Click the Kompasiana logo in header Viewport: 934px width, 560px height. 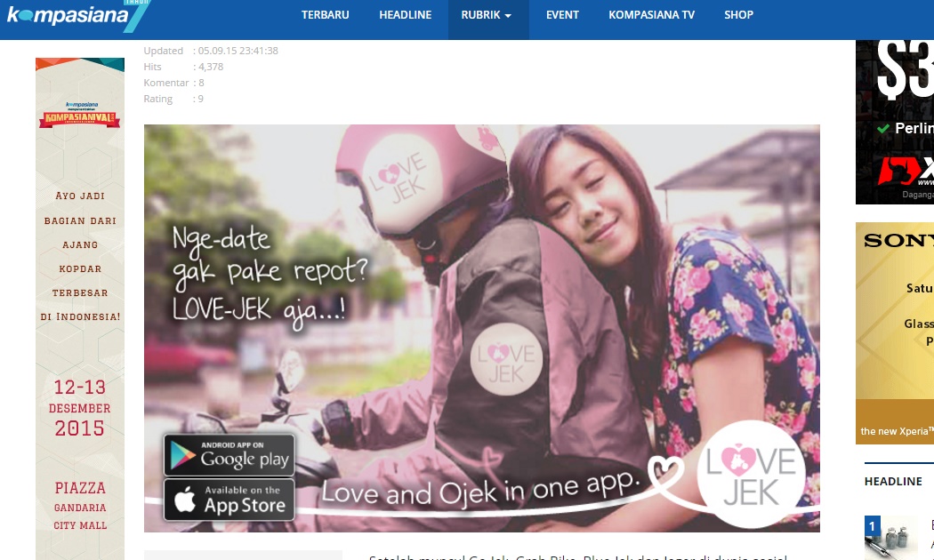[x=78, y=15]
